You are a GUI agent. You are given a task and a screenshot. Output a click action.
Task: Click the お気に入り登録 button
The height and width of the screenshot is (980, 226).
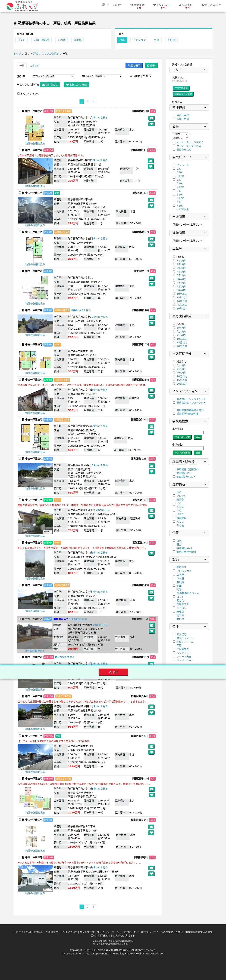[76, 85]
